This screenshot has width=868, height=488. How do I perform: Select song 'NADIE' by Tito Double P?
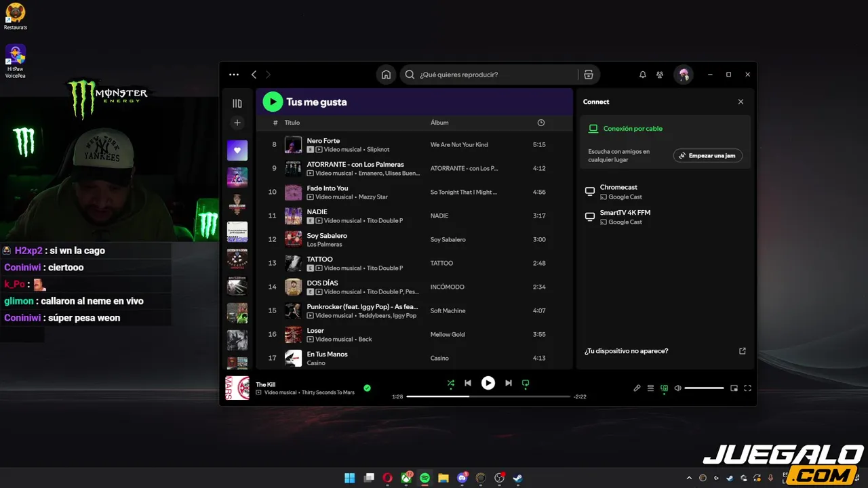pos(317,212)
